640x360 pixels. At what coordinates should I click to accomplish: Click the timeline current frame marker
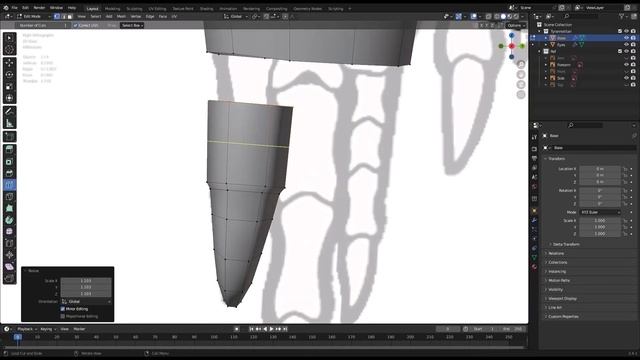[x=18, y=337]
